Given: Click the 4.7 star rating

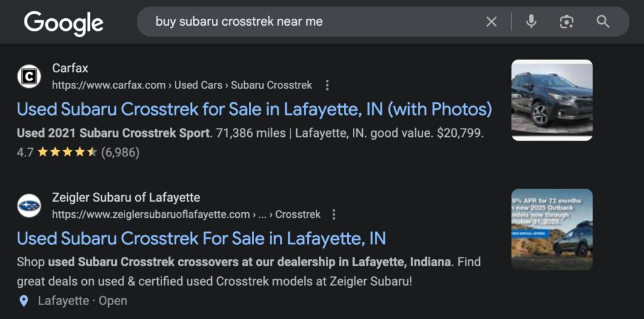Looking at the screenshot, I should pos(67,152).
